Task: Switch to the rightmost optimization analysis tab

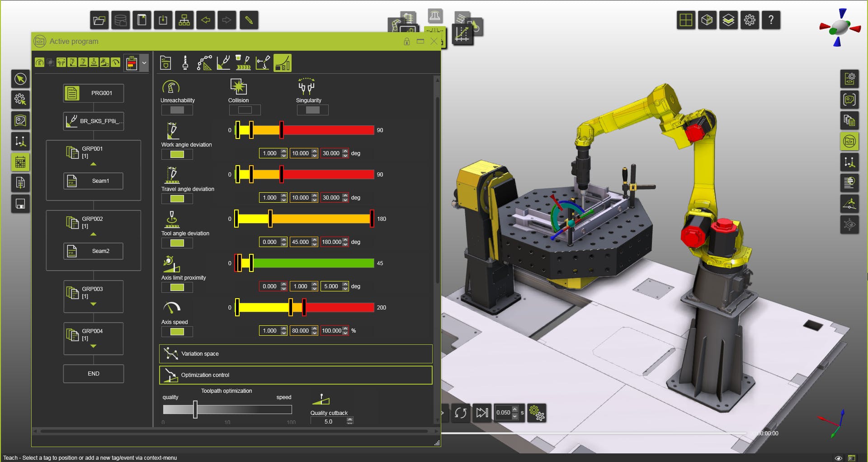Action: (x=282, y=63)
